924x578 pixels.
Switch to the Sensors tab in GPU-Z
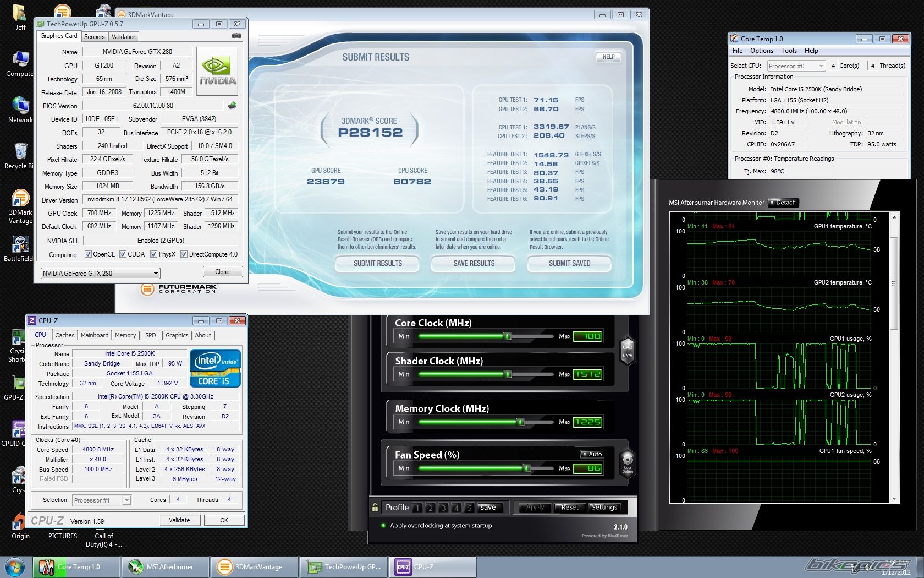[94, 37]
